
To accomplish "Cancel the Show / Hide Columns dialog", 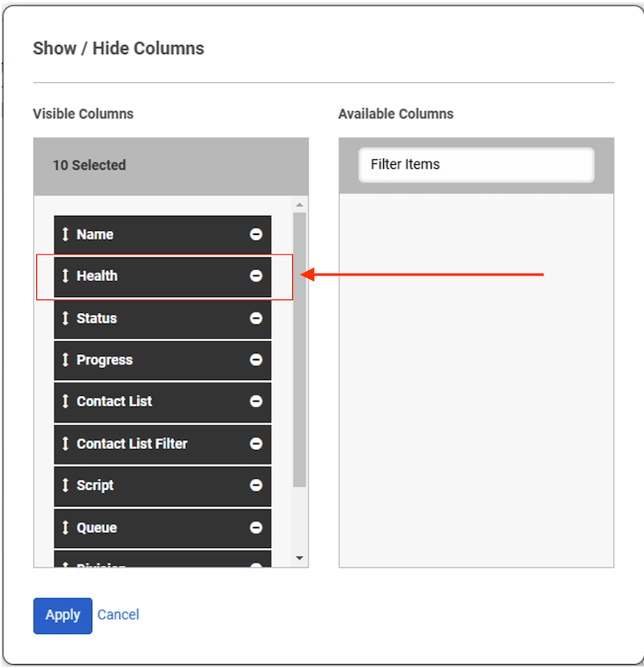I will click(x=118, y=614).
